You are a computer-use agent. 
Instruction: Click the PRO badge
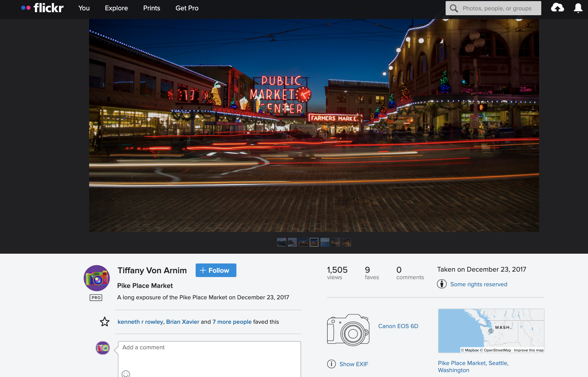(96, 298)
